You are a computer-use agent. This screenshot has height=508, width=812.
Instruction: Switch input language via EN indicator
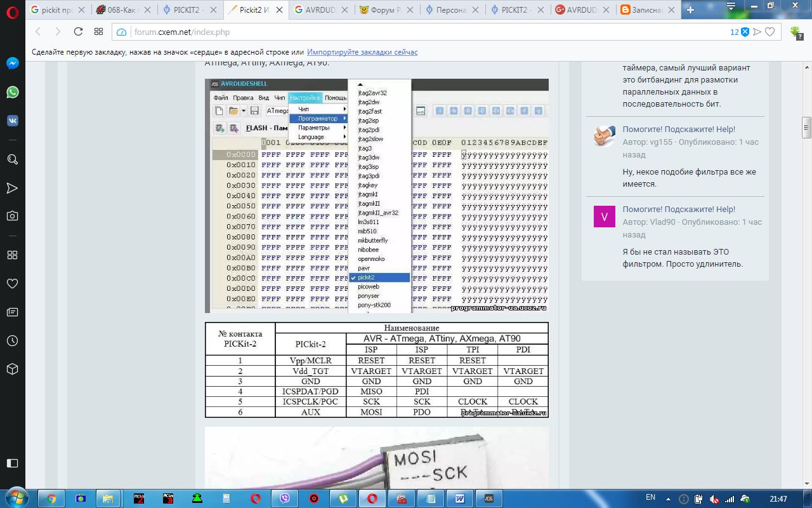pos(650,497)
